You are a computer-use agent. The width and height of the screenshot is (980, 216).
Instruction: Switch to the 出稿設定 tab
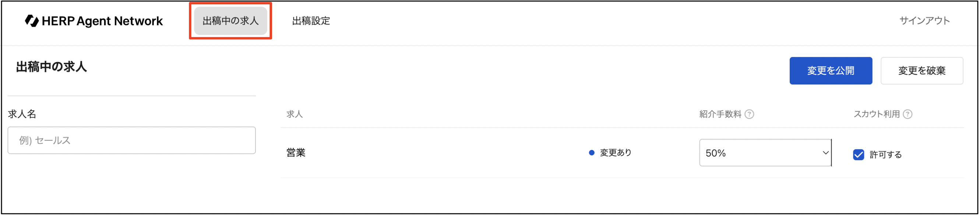(311, 21)
